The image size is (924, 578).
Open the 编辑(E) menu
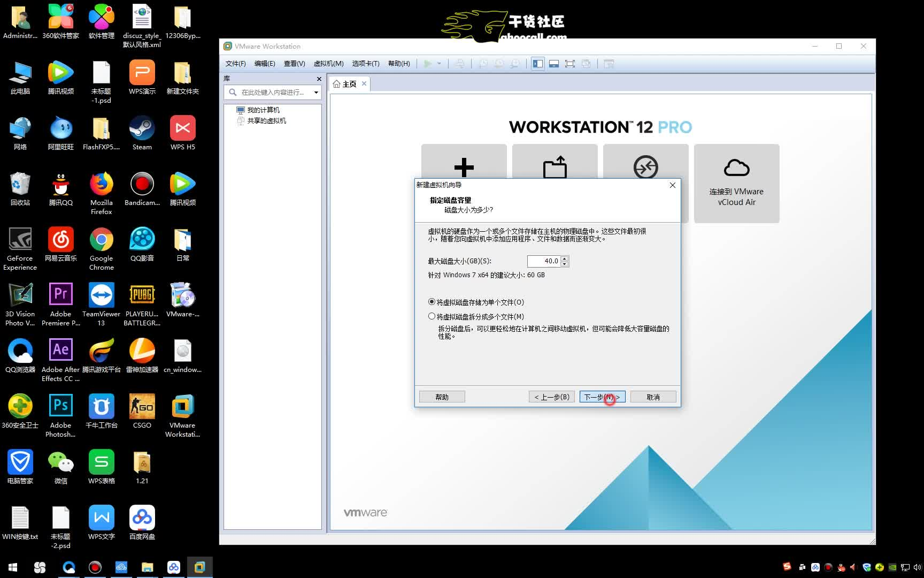pyautogui.click(x=265, y=64)
